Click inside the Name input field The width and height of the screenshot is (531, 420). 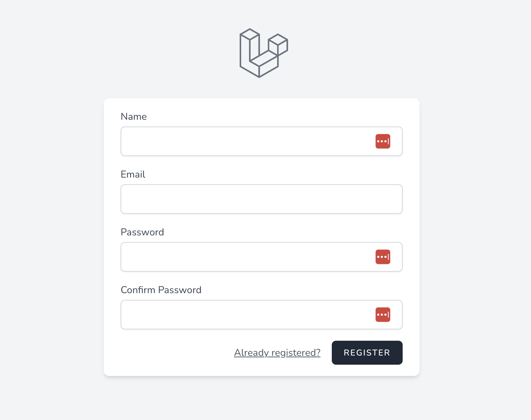tap(247, 141)
